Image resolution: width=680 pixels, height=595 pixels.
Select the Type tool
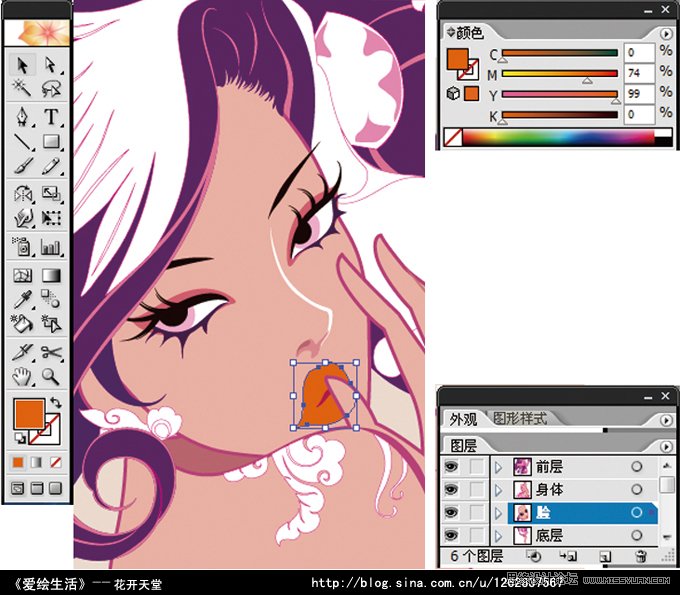[51, 117]
